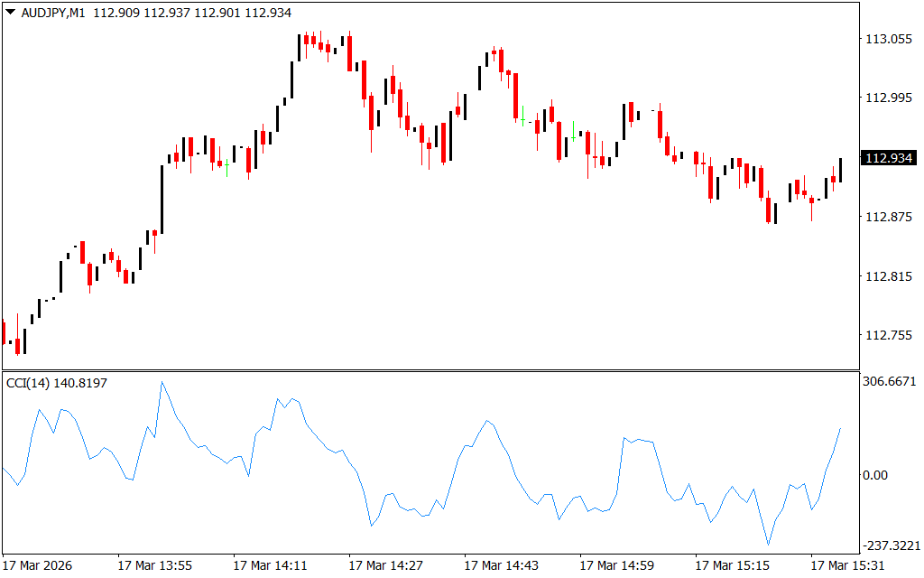Pick the 112.755 price scale level
Screen dimensions: 924x578
[888, 335]
